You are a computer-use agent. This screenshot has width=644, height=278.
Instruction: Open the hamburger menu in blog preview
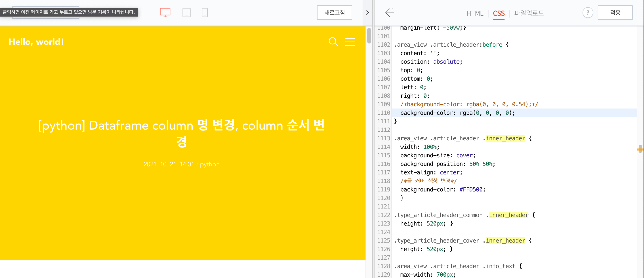[x=350, y=42]
